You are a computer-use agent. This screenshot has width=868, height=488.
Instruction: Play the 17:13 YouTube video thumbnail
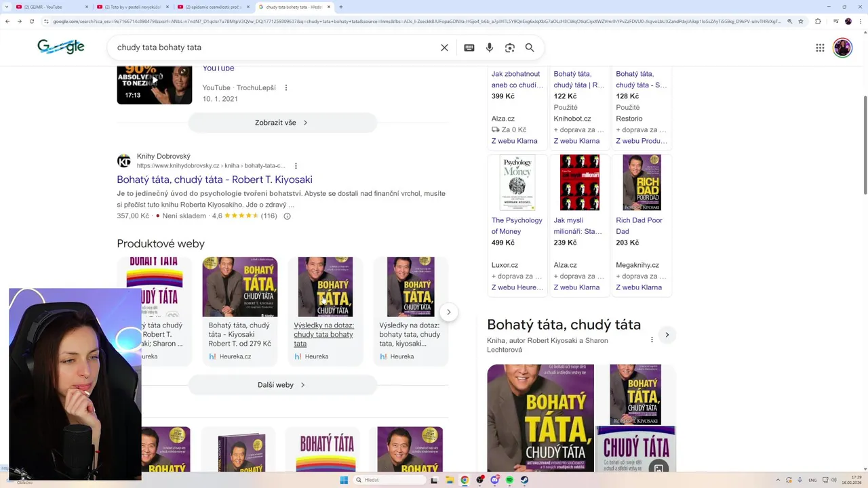(x=154, y=85)
